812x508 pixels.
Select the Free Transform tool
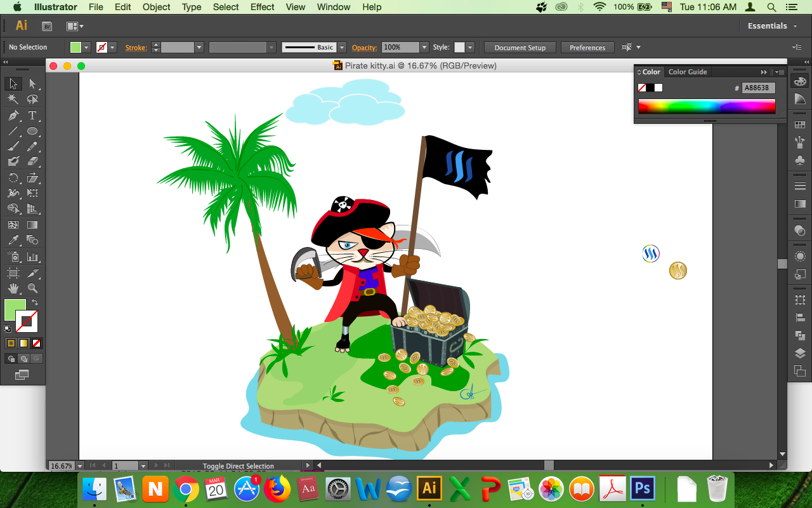pyautogui.click(x=32, y=194)
